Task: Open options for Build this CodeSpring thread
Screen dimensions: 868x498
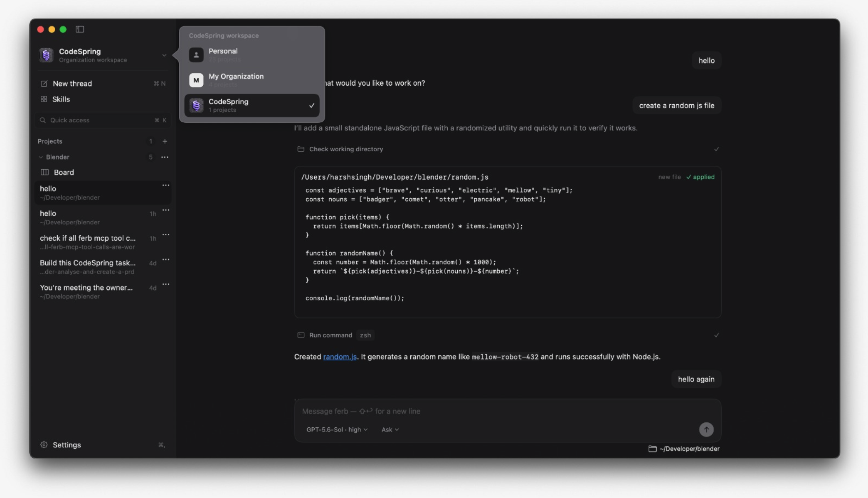Action: click(x=166, y=260)
